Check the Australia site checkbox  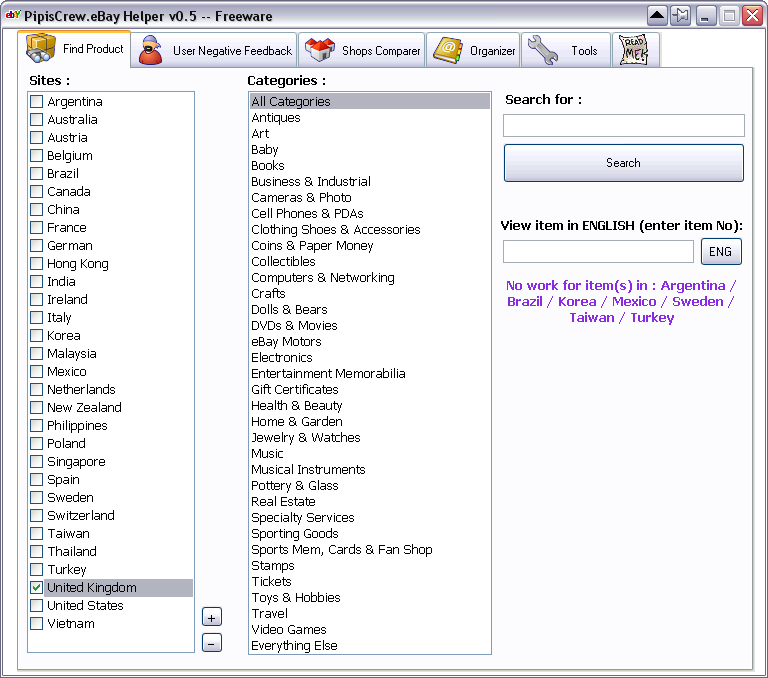pos(36,120)
